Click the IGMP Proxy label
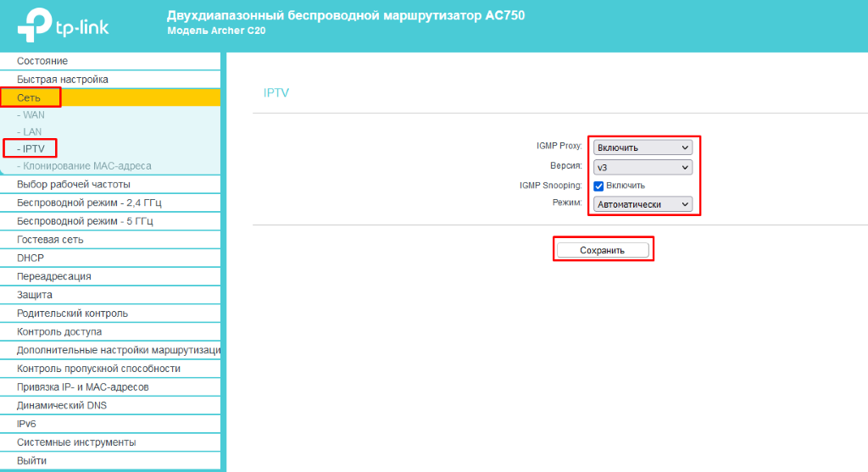 559,146
